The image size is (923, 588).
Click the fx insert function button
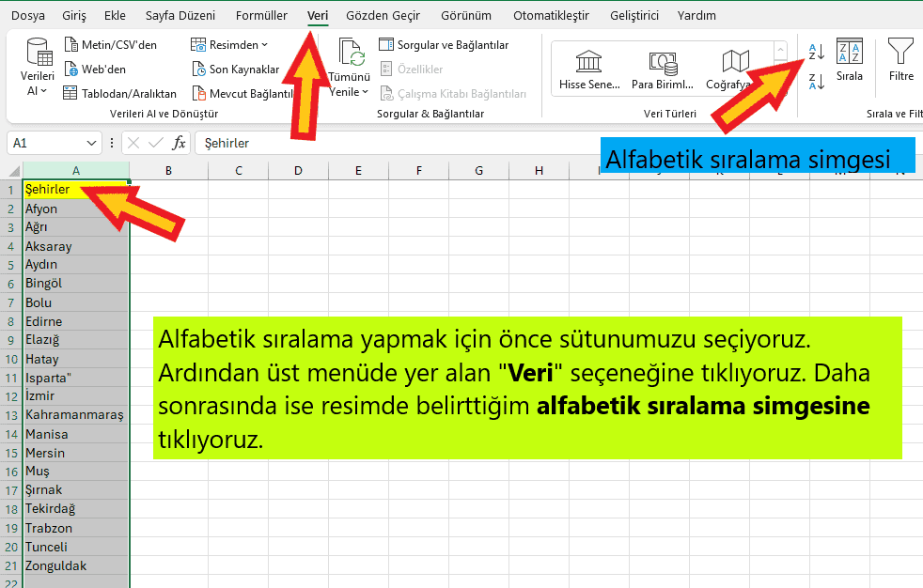point(179,143)
